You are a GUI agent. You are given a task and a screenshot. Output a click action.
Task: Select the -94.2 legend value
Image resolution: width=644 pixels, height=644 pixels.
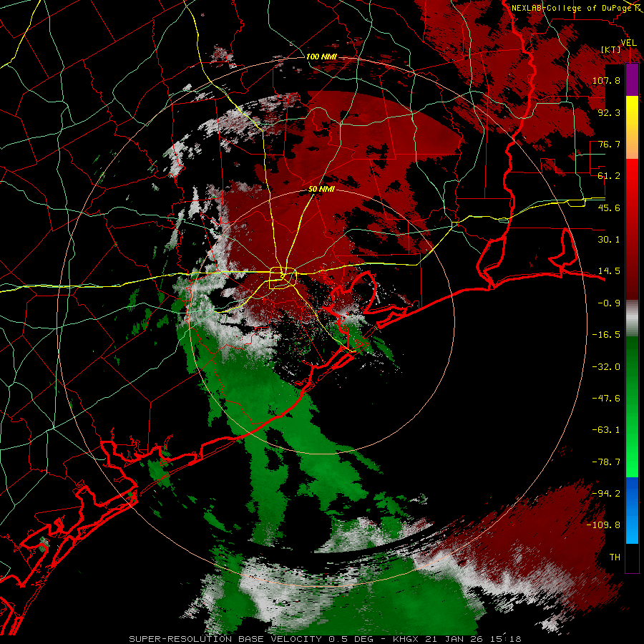tap(606, 493)
